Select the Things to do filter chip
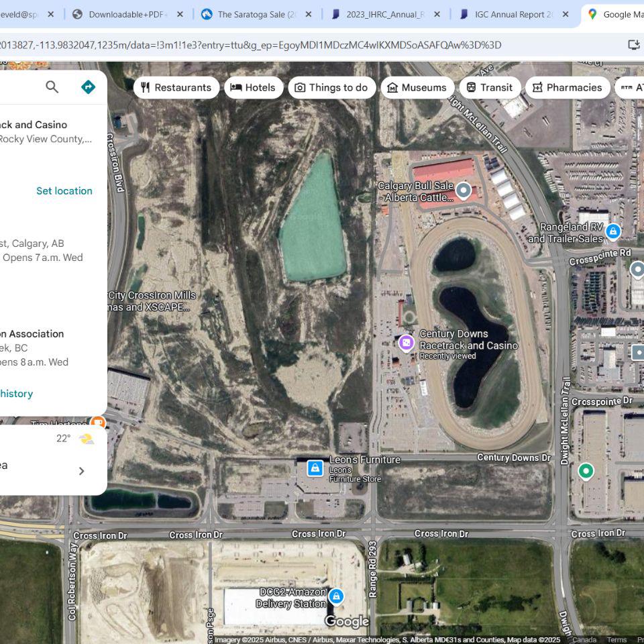 pyautogui.click(x=332, y=87)
